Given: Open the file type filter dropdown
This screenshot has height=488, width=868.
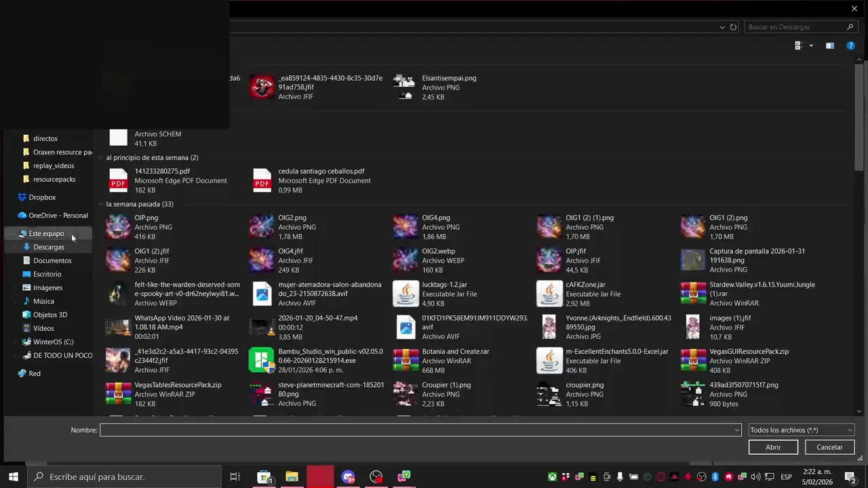Looking at the screenshot, I should (x=801, y=430).
